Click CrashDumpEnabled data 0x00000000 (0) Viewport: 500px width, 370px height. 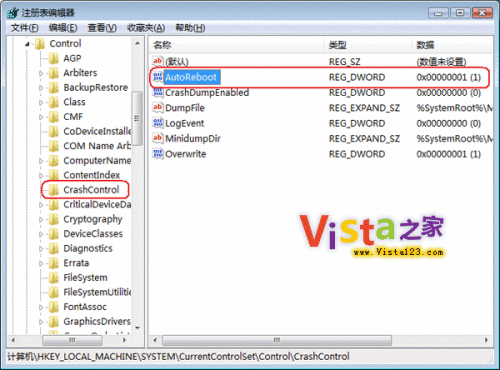click(x=449, y=93)
